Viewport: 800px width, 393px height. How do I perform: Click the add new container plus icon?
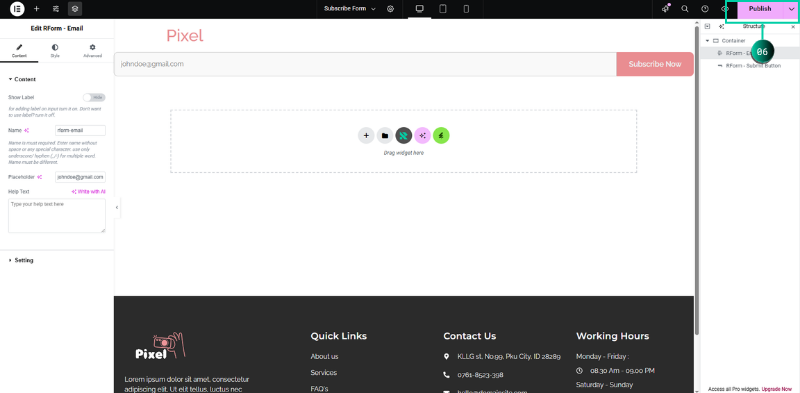pos(366,136)
